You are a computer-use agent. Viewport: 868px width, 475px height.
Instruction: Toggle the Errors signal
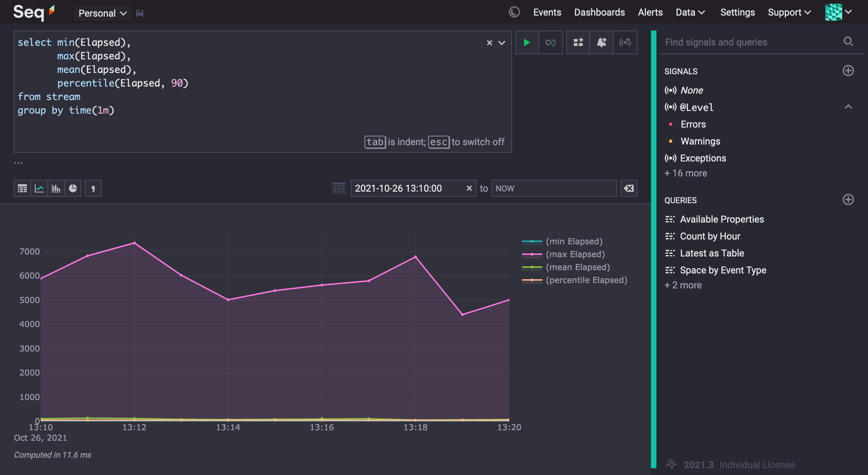[x=693, y=124]
